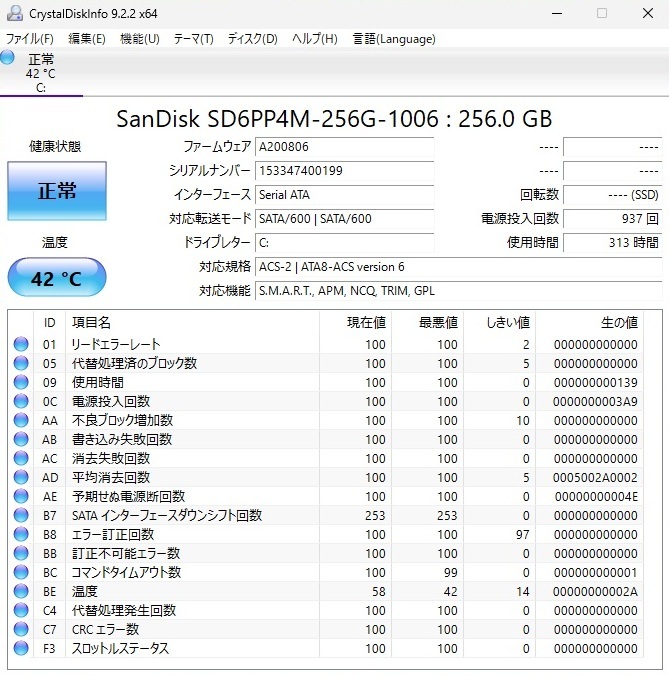Image resolution: width=669 pixels, height=676 pixels.
Task: Minimize the CrystalDiskInfo window
Action: 557,13
